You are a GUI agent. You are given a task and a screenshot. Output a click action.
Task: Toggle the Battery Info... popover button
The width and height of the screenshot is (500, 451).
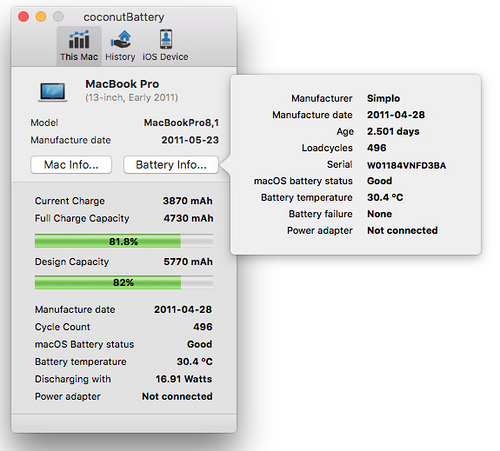point(171,165)
